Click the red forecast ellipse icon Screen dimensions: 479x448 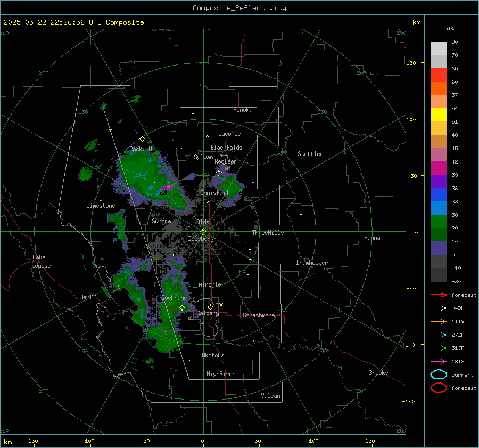439,388
